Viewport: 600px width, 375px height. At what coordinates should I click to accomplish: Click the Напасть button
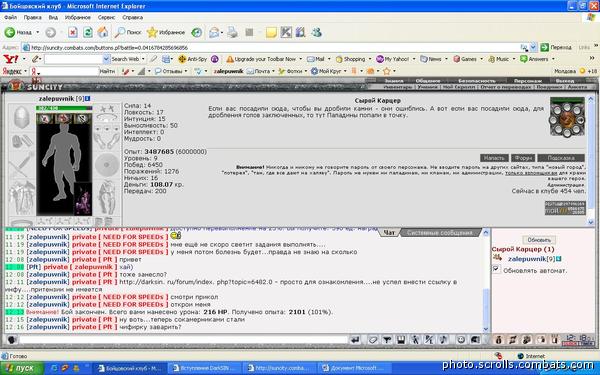coord(494,158)
